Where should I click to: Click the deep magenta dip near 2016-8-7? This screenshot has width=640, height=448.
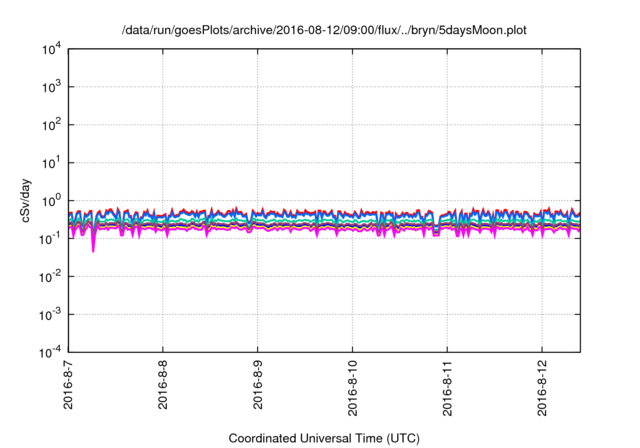[x=93, y=243]
